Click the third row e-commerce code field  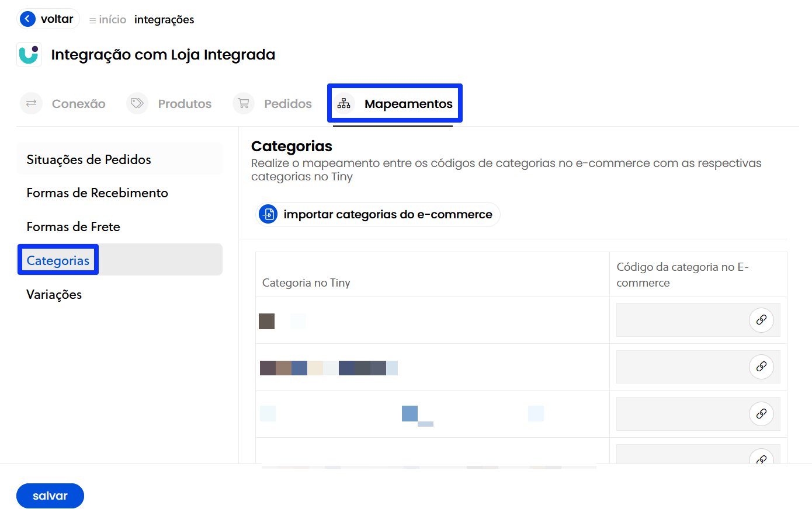tap(698, 414)
